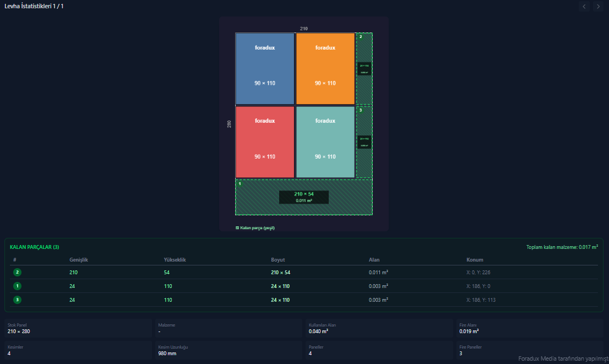This screenshot has height=364, width=609.
Task: Click the 280 height dimension beside the sheet
Action: (x=229, y=124)
